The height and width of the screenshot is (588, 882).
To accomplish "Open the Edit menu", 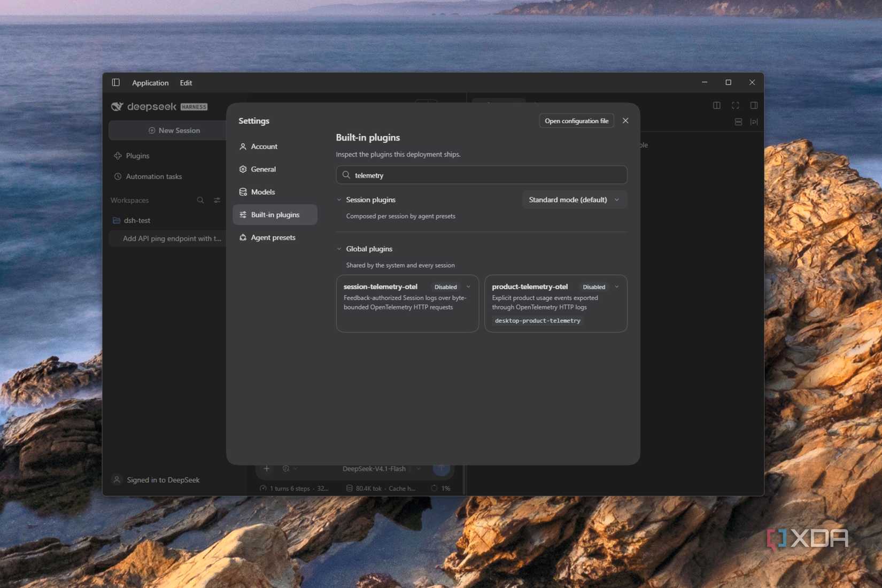I will [x=186, y=83].
